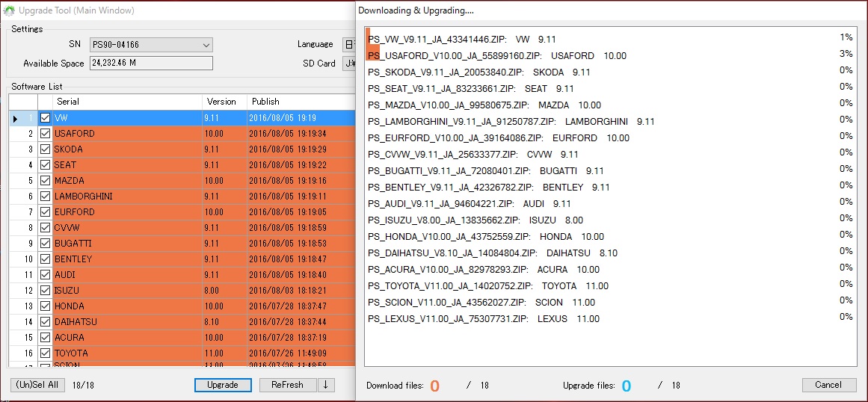This screenshot has height=402, width=868.
Task: Uncheck the SEAT row checkbox
Action: click(45, 165)
